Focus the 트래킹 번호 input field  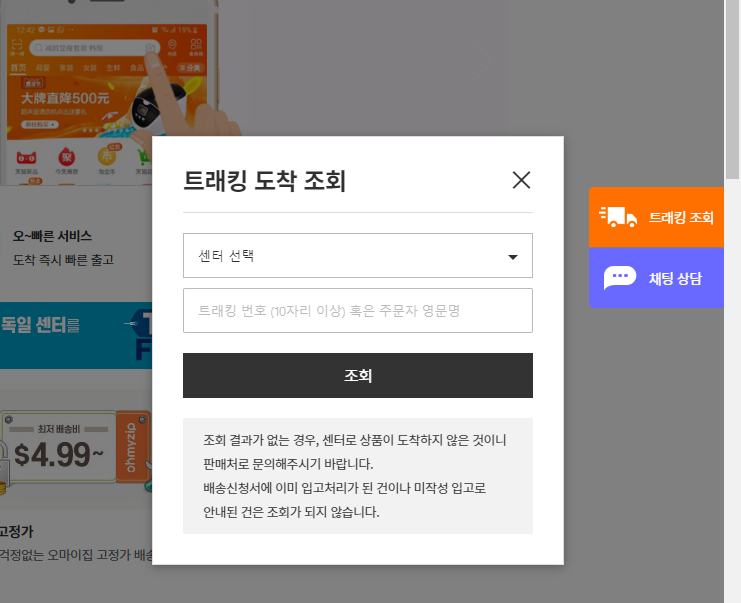coord(357,310)
